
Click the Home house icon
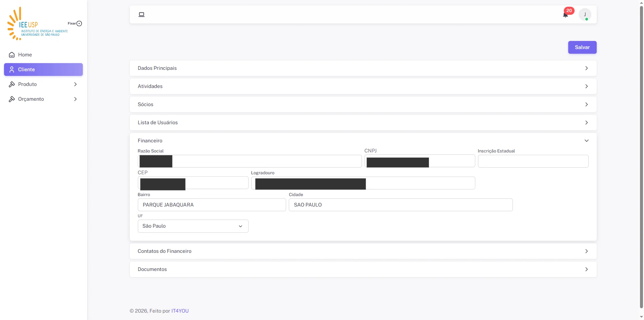(12, 55)
